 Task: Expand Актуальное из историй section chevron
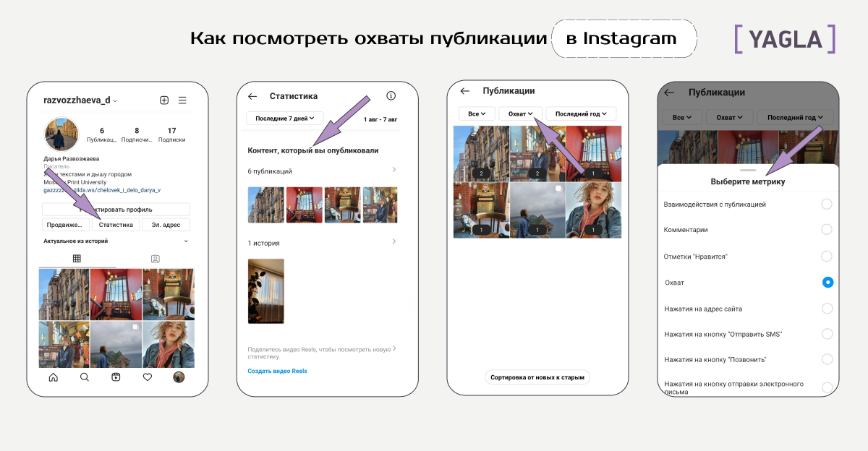(186, 241)
